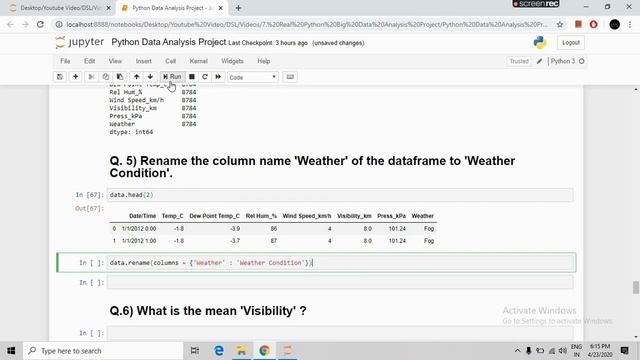Click the pencil edit-mode indicator icon
Image resolution: width=640 pixels, height=360 pixels.
(539, 61)
